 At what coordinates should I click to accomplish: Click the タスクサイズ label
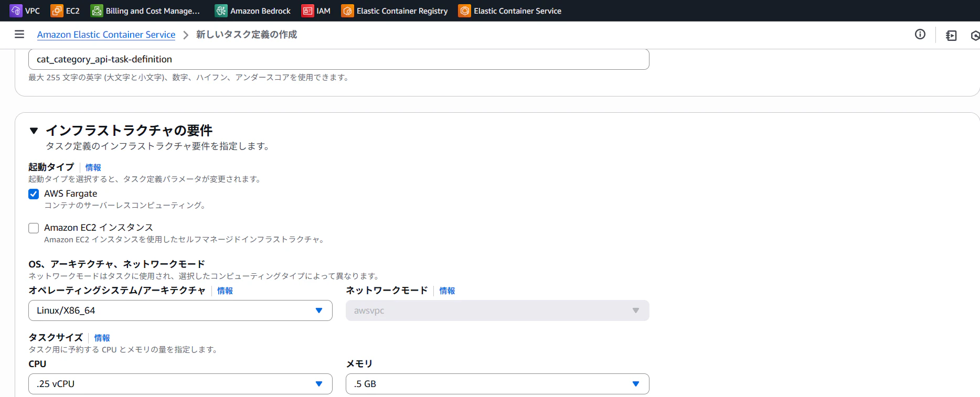coord(56,337)
